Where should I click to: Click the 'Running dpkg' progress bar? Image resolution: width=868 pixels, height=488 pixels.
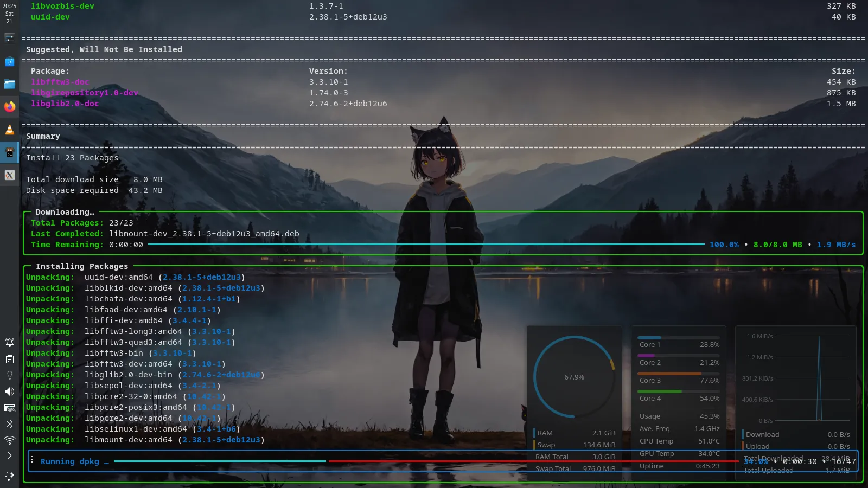(426, 461)
